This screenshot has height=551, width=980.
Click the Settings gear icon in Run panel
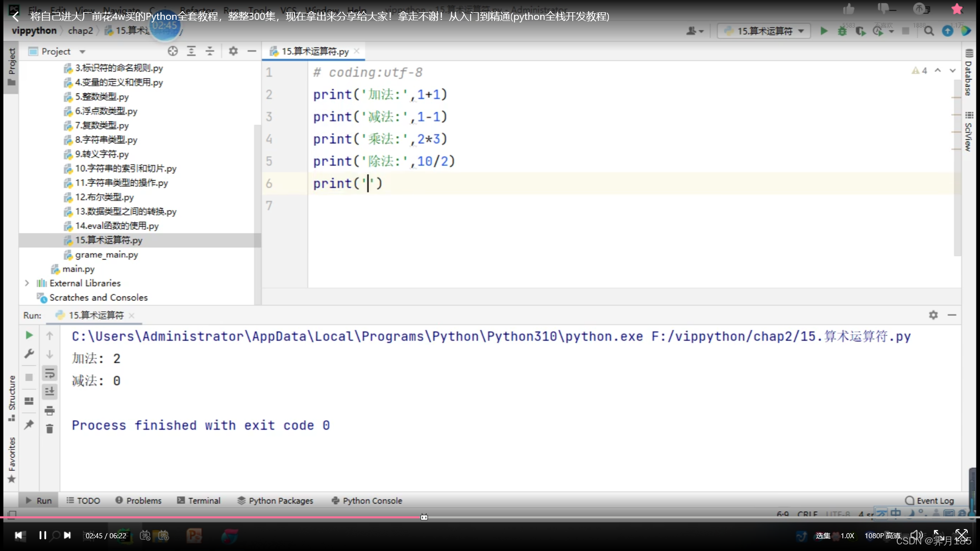(x=934, y=315)
